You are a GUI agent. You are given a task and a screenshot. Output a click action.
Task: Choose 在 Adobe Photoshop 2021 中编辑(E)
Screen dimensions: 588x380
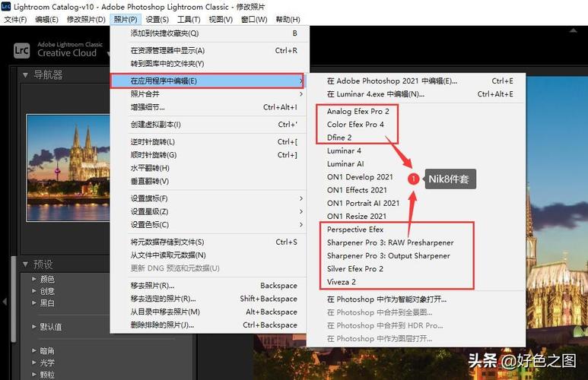coord(416,81)
